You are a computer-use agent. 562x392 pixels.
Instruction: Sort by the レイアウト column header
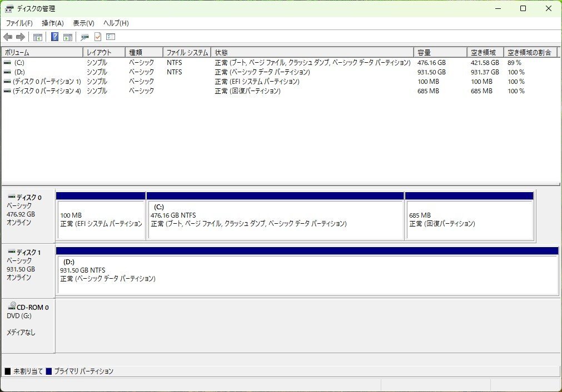(105, 53)
